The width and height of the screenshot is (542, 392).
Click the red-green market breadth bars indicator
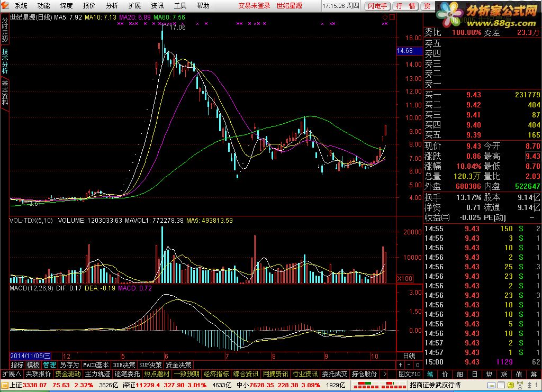(x=380, y=385)
